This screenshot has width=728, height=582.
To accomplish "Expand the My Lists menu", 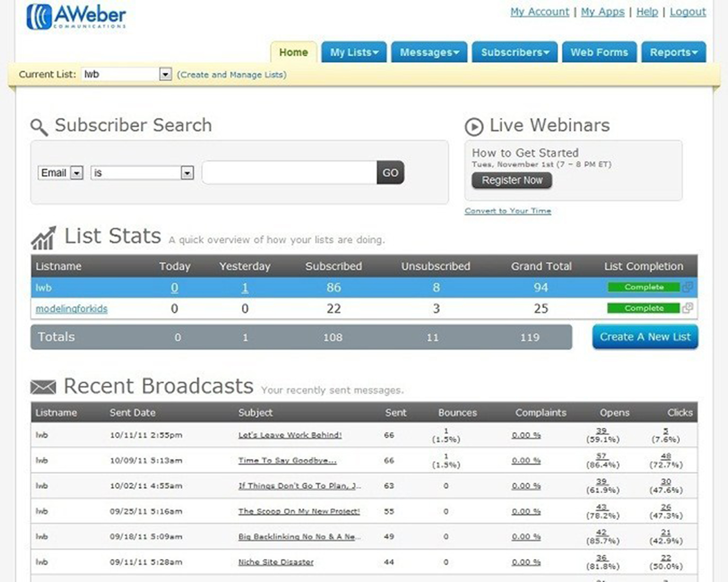I will pyautogui.click(x=354, y=52).
